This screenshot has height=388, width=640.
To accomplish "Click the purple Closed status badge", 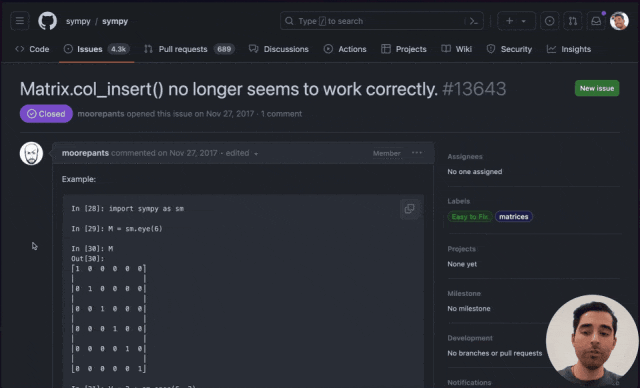I will [x=46, y=114].
